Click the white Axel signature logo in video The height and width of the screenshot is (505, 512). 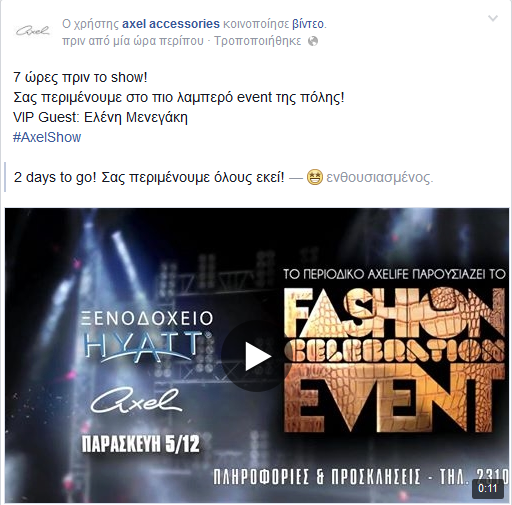coord(136,401)
